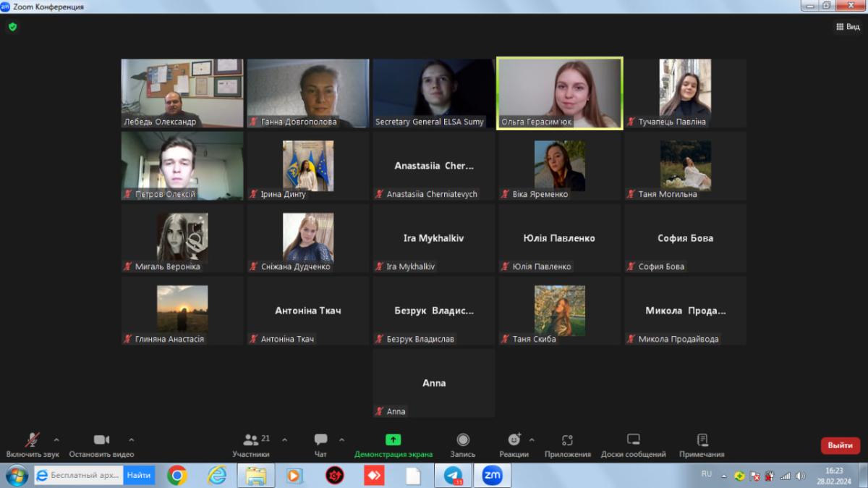The width and height of the screenshot is (868, 488).
Task: Click the Юлія Павленко name label
Action: (542, 266)
